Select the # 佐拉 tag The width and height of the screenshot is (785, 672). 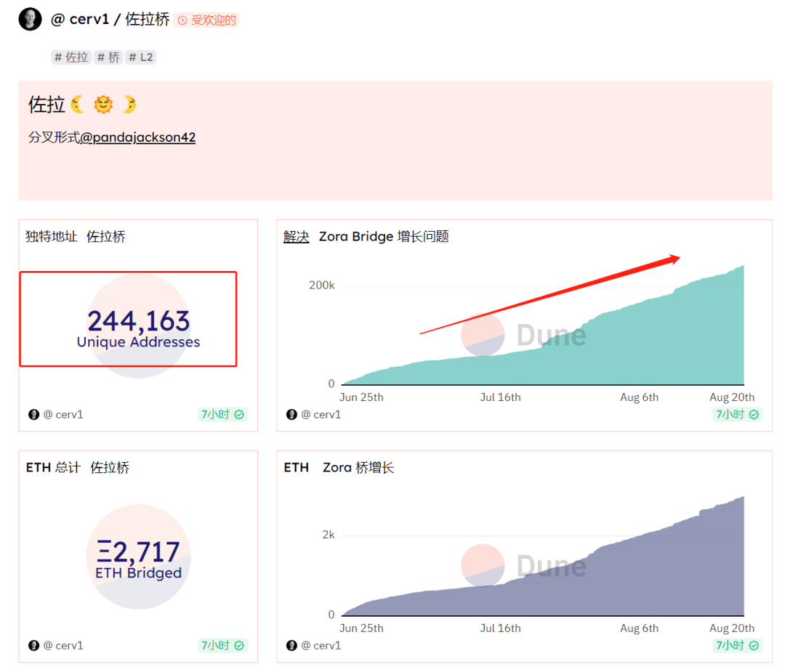tap(71, 57)
